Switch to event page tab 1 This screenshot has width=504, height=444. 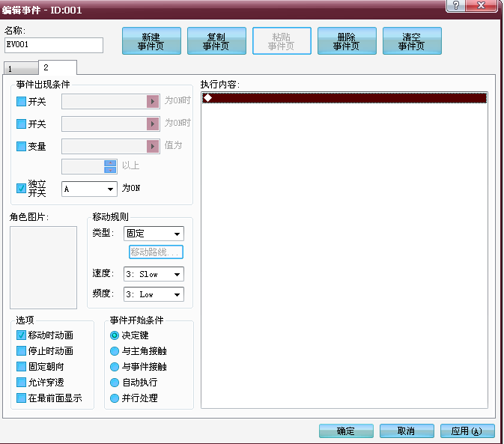point(20,68)
